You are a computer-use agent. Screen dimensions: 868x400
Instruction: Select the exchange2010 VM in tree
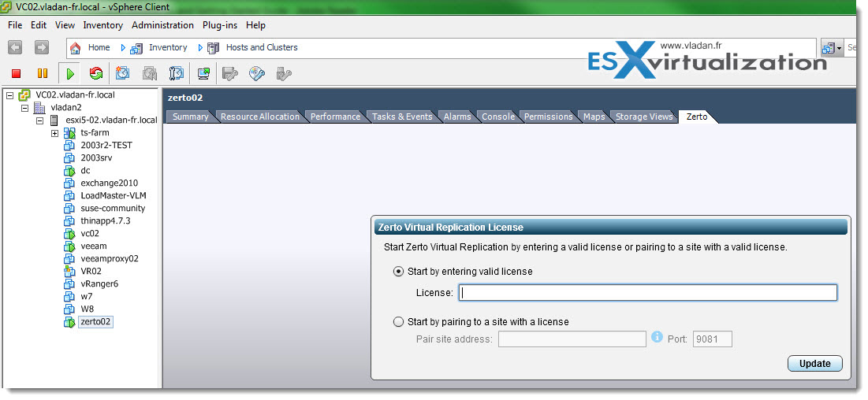(x=109, y=183)
